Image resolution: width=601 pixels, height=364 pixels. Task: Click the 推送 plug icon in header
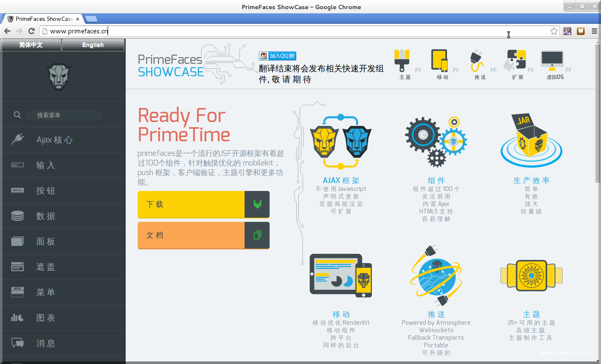click(x=477, y=61)
